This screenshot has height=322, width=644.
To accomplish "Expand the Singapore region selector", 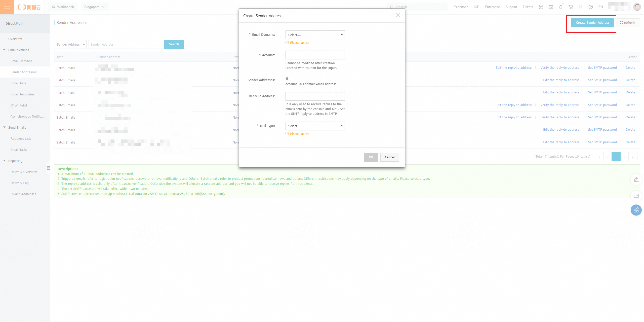I will [95, 7].
